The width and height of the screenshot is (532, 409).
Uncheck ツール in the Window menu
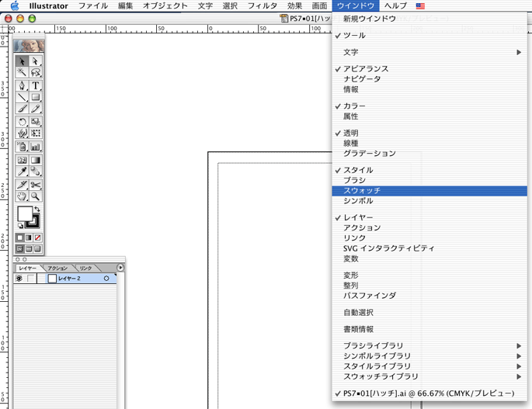pos(429,35)
